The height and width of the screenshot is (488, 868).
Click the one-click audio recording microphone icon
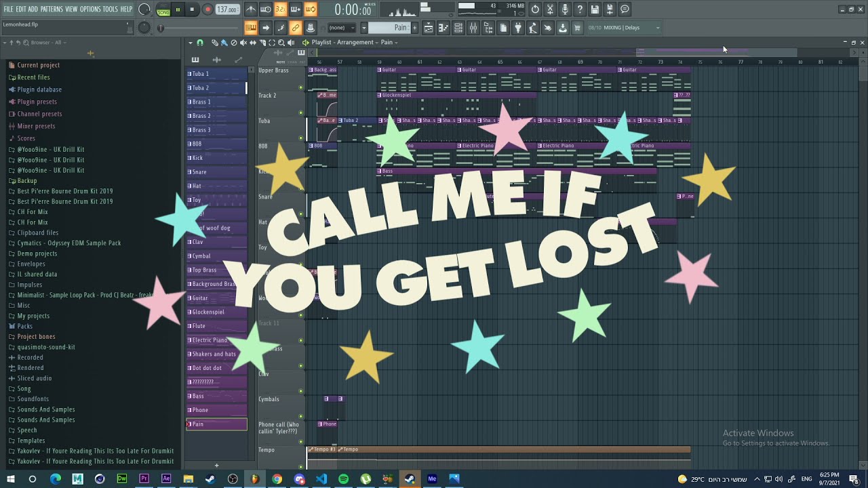pyautogui.click(x=565, y=9)
